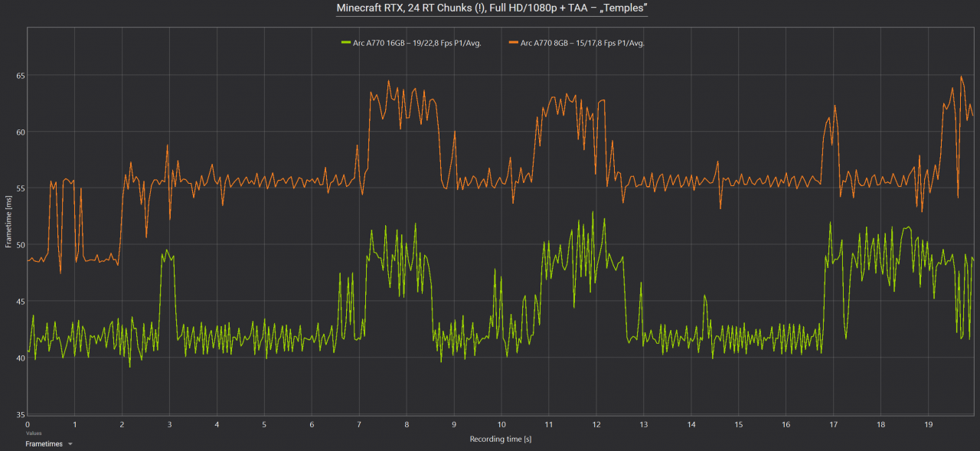980x451 pixels.
Task: Click the 3 tick on the recording time axis
Action: click(170, 423)
